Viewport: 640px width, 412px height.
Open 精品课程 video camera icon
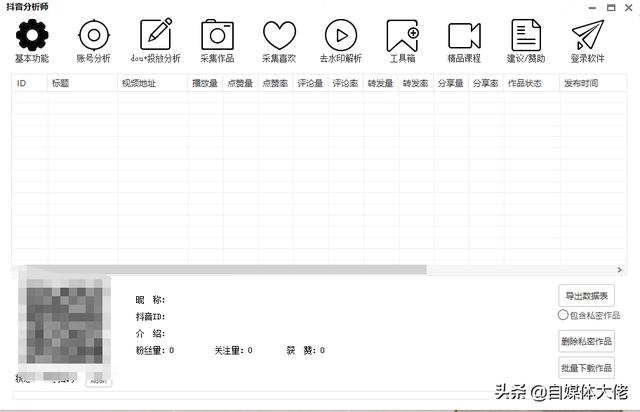tap(464, 36)
